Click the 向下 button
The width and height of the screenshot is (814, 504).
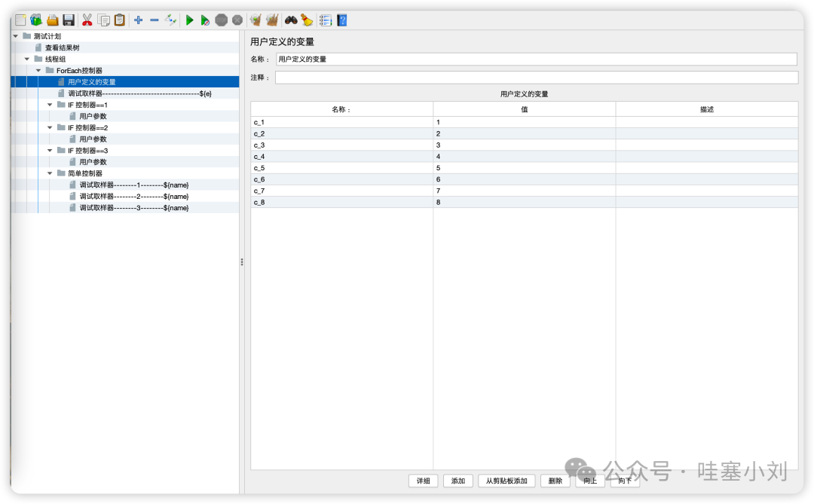pyautogui.click(x=625, y=481)
